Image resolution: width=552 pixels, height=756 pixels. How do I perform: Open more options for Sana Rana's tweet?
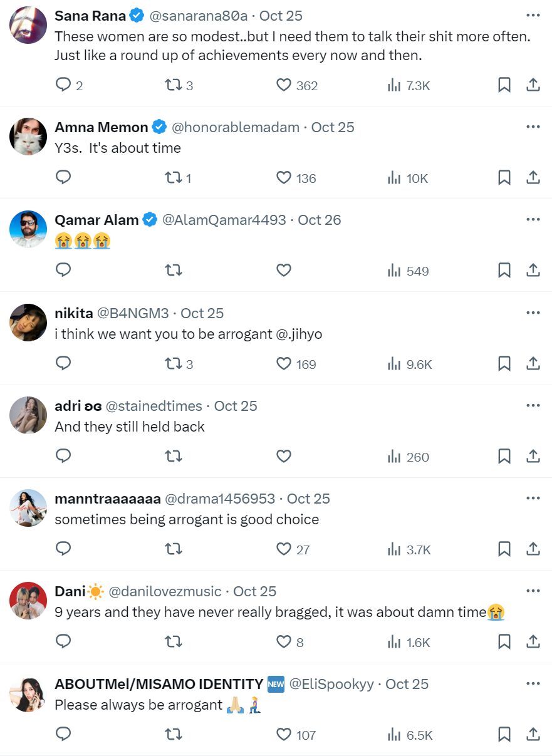coord(533,16)
